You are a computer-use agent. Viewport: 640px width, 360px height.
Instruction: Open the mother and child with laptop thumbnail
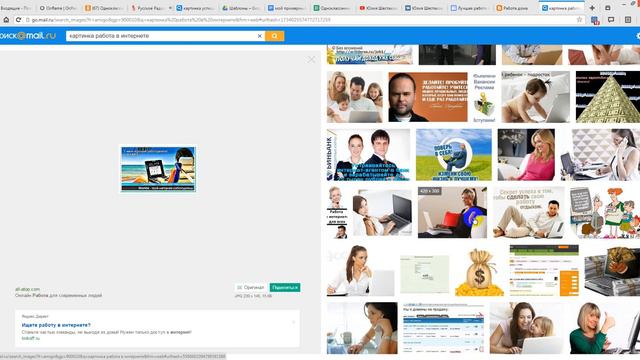coord(527,328)
